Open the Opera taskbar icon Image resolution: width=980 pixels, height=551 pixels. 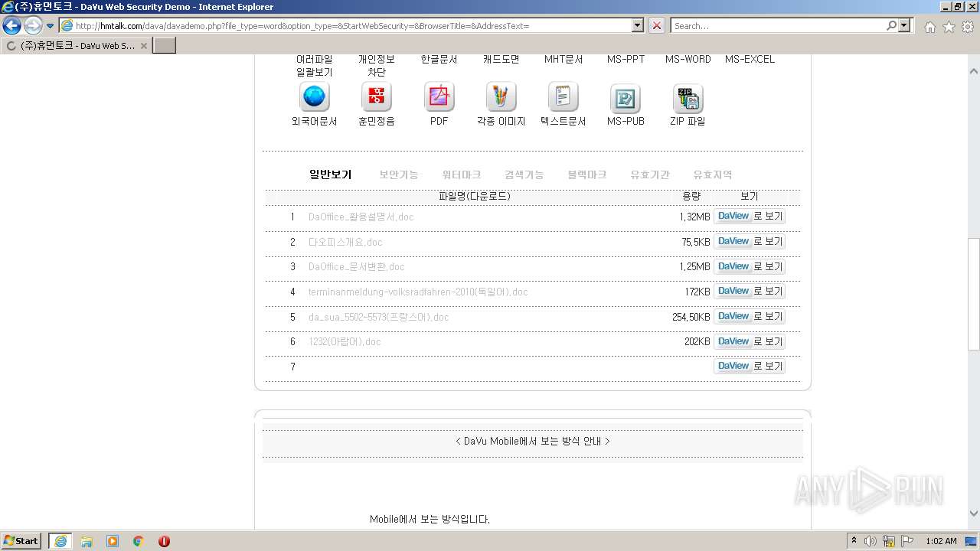click(164, 541)
